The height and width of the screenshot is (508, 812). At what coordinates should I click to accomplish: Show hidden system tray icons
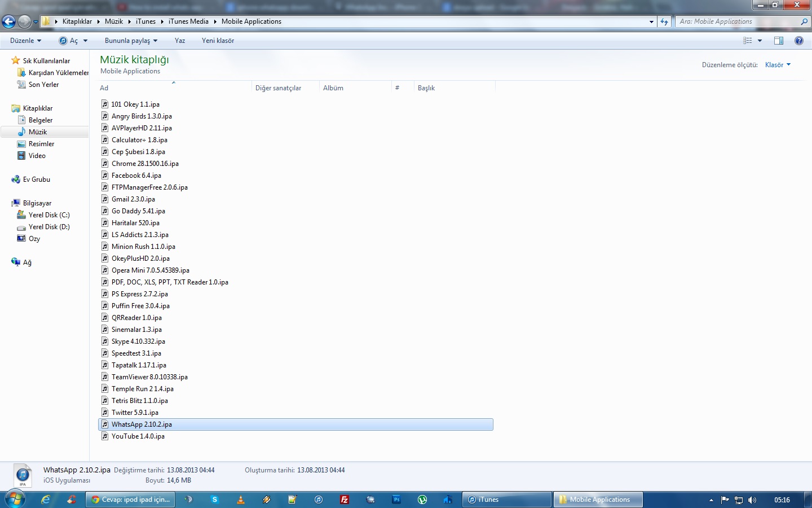click(x=711, y=500)
